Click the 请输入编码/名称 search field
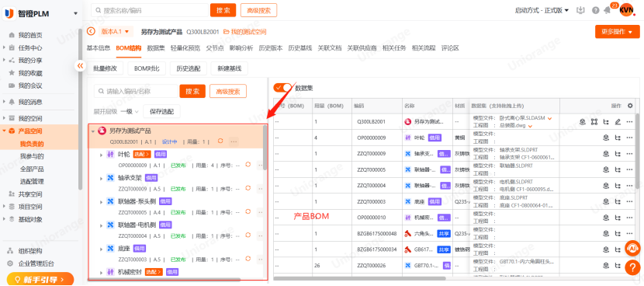Screen dimensions: 644x286 click(136, 92)
